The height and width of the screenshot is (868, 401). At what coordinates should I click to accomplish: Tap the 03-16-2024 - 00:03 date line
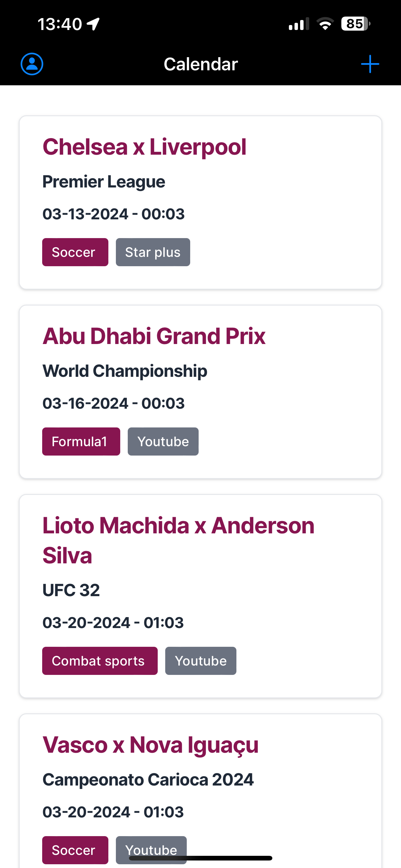(x=113, y=403)
